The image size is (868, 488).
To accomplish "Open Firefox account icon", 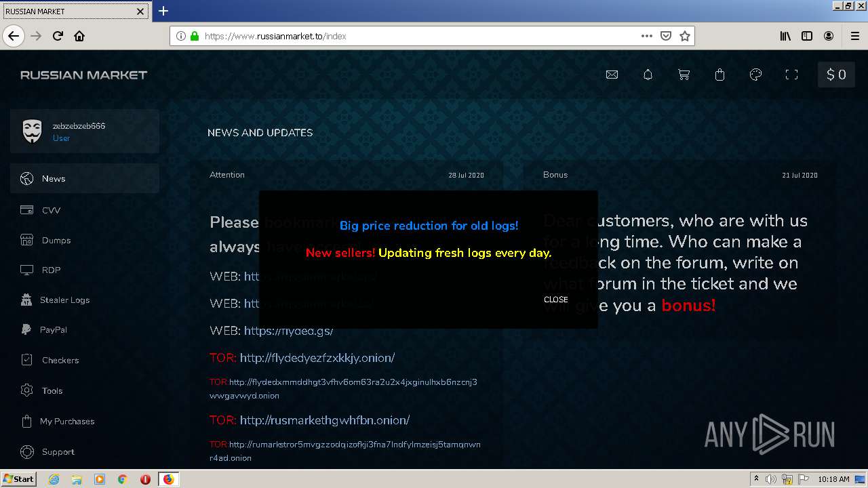I will (829, 36).
